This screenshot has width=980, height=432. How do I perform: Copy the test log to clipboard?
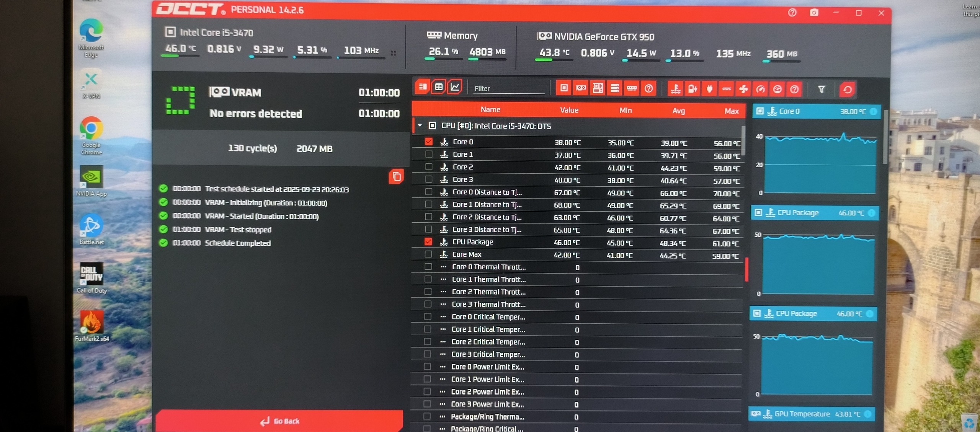(396, 177)
